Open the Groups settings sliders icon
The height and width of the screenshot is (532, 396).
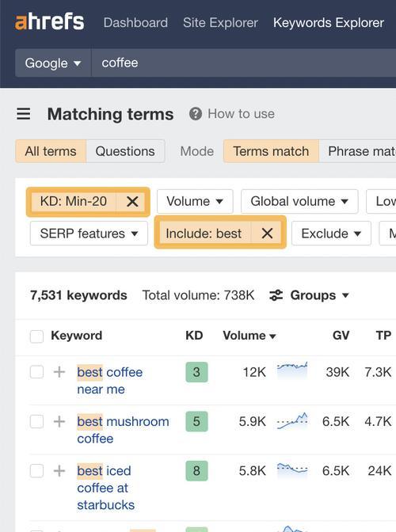coord(276,295)
